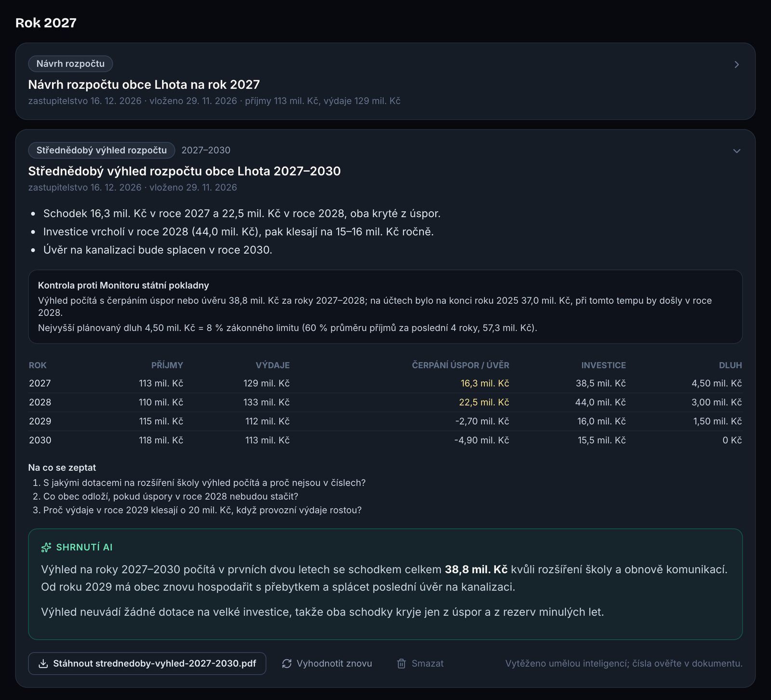Click heading Kontrola proti Monitoru státní pokladny
Viewport: 771px width, 700px height.
123,285
